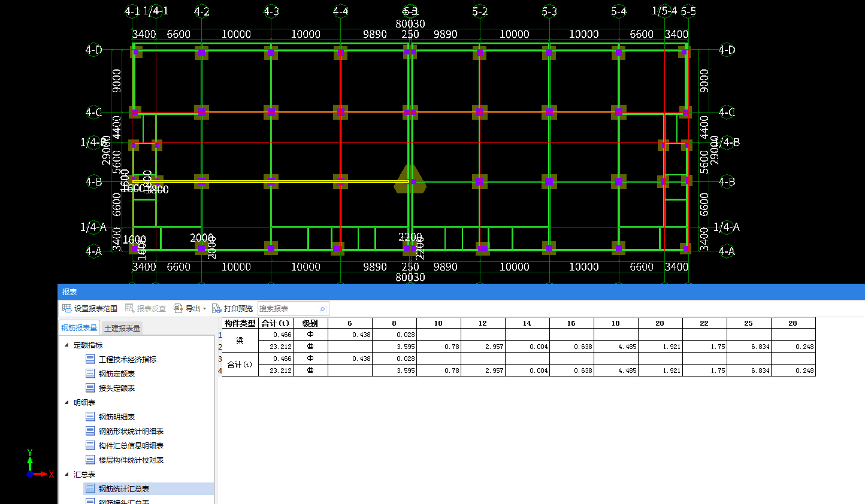Select 钢筋统计汇总表 highlighted item
The width and height of the screenshot is (865, 504).
tap(123, 488)
